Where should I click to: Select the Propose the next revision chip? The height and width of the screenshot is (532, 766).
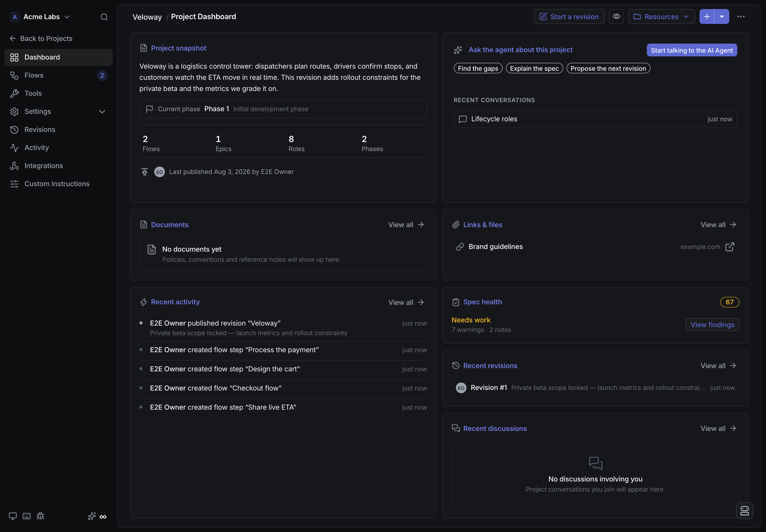(x=608, y=68)
